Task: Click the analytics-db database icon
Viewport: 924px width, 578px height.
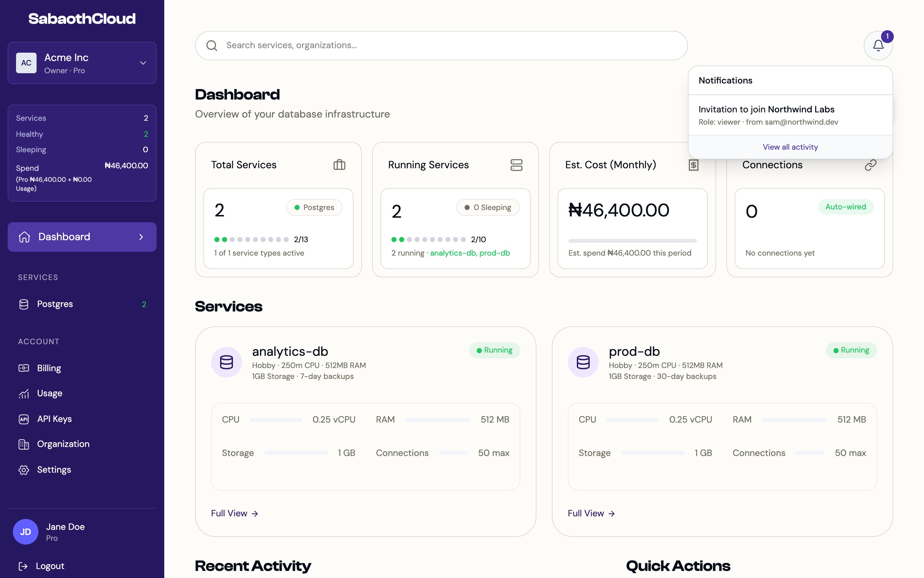Action: (227, 362)
